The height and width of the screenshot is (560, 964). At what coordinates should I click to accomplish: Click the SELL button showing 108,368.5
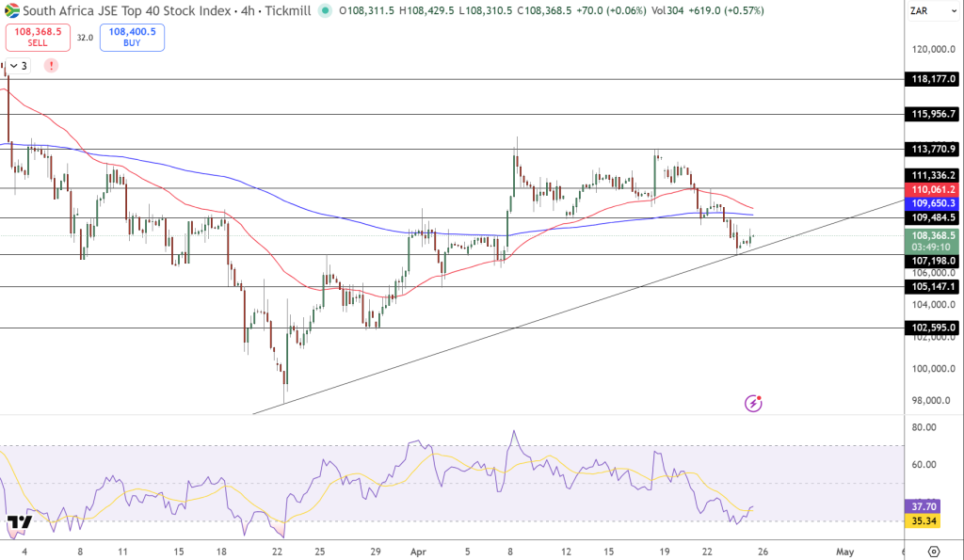pyautogui.click(x=37, y=36)
